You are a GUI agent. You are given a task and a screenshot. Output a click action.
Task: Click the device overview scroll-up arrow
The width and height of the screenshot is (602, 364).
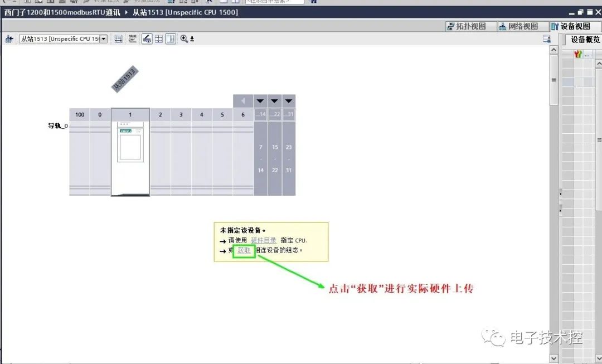click(599, 64)
